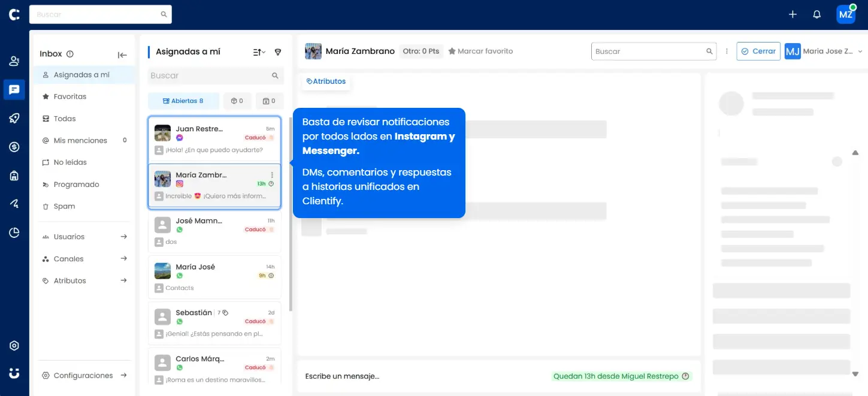The height and width of the screenshot is (396, 868).
Task: Open the MZ user avatar menu
Action: (x=846, y=14)
